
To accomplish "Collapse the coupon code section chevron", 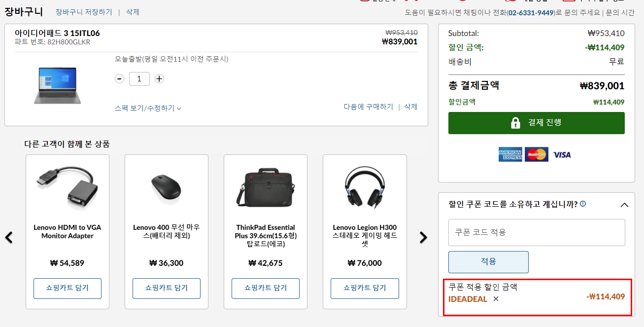I will click(624, 205).
